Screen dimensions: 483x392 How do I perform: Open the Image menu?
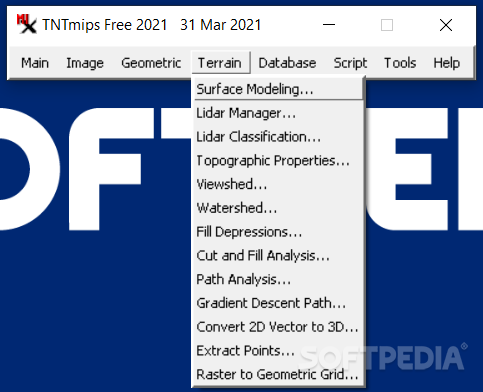point(85,63)
